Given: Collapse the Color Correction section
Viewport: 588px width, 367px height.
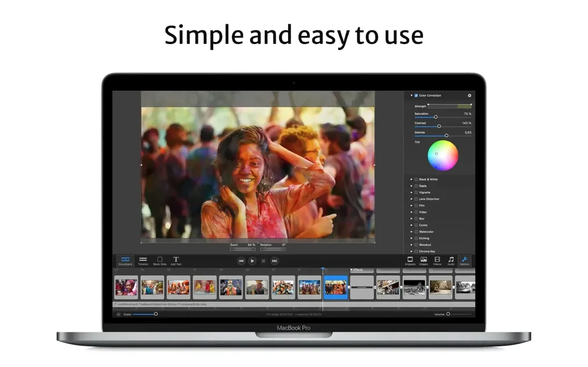Looking at the screenshot, I should (x=412, y=96).
